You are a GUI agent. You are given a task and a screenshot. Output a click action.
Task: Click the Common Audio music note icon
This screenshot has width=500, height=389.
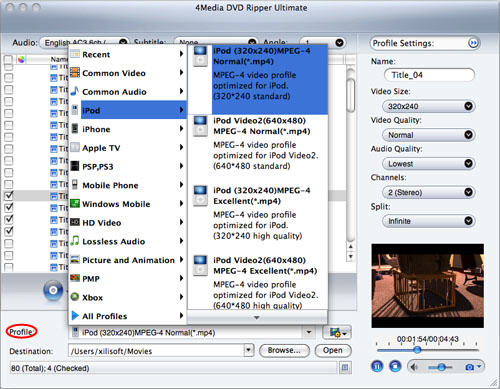coord(75,91)
